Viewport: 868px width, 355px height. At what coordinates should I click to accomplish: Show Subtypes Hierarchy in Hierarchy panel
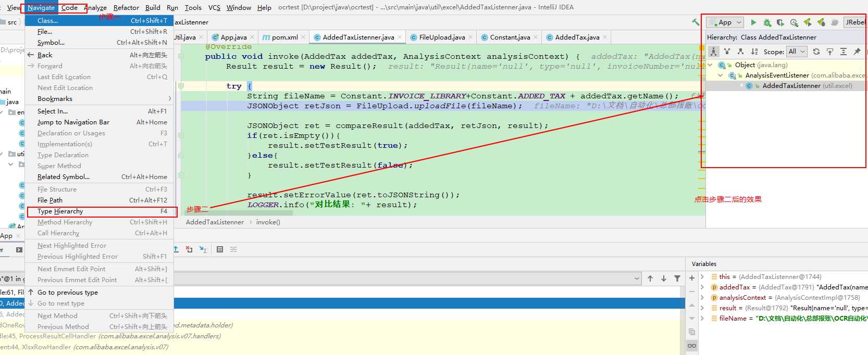(x=740, y=52)
